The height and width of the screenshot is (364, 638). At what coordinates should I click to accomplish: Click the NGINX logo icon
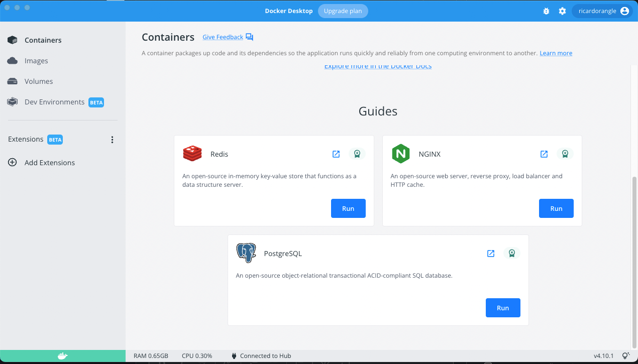point(401,154)
